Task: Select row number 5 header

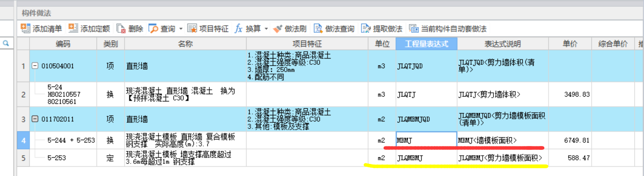Action: pos(23,158)
